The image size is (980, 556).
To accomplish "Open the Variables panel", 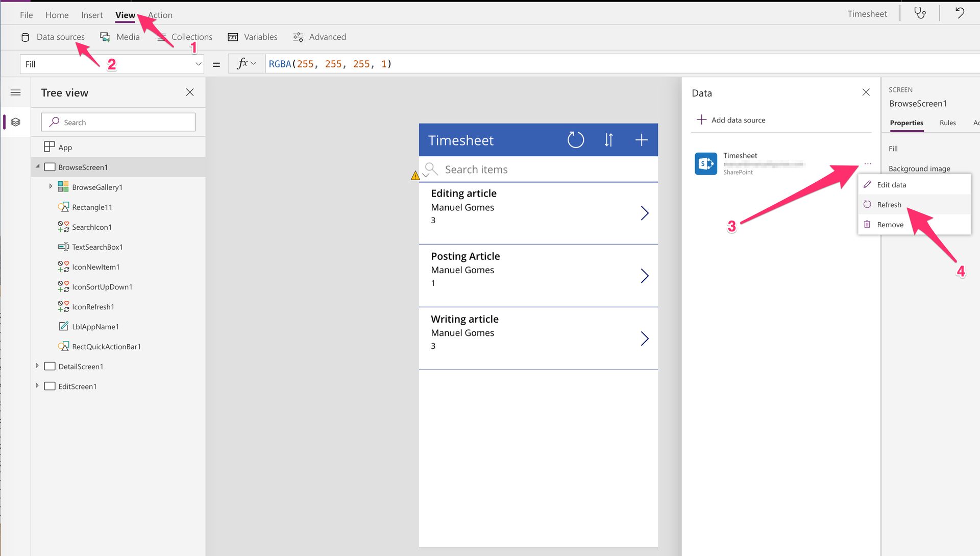I will [x=233, y=37].
